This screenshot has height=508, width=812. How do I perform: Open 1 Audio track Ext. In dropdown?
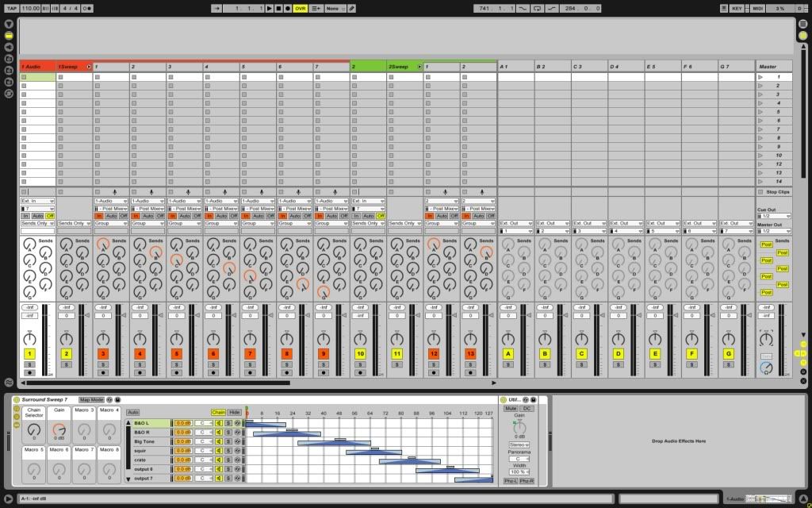coord(37,201)
